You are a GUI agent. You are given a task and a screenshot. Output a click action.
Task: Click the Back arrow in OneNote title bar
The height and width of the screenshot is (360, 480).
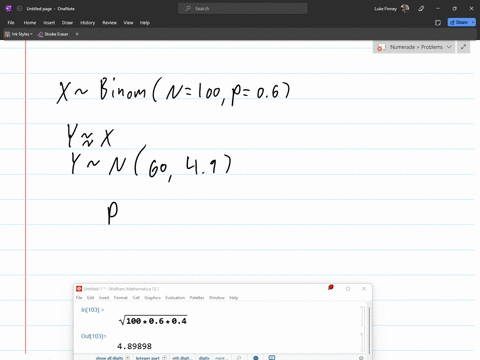[x=19, y=9]
